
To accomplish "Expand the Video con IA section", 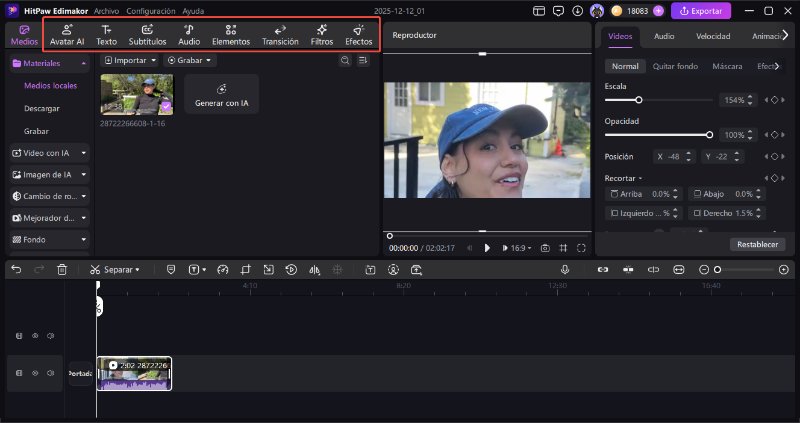I will [83, 153].
